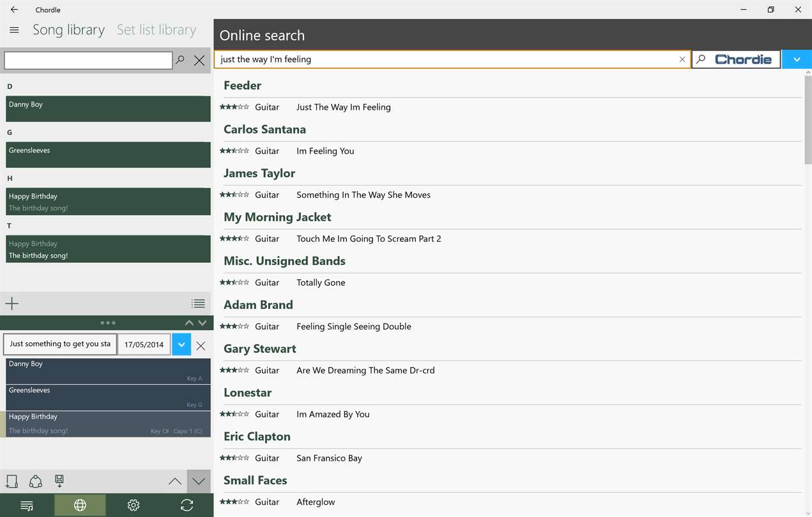Image resolution: width=812 pixels, height=517 pixels.
Task: Switch to Song library tab
Action: (x=68, y=30)
